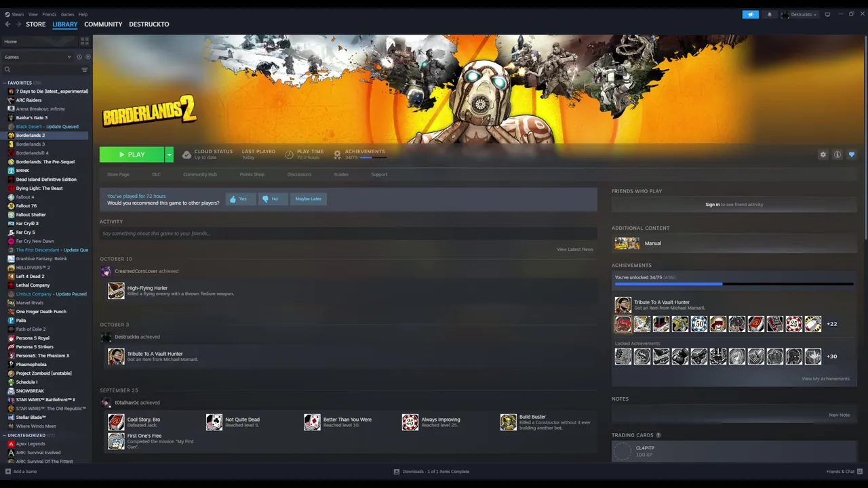The image size is (868, 488).
Task: Open the Points Shop link
Action: (x=252, y=174)
